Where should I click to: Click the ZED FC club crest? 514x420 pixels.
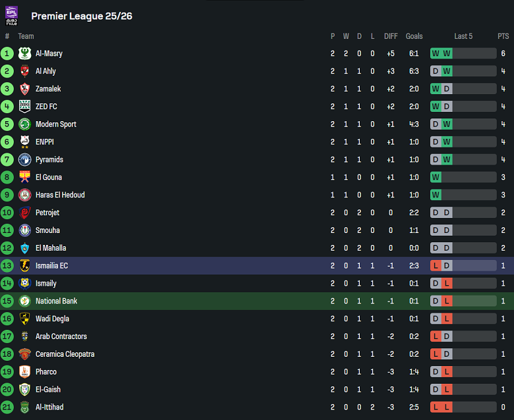click(25, 107)
